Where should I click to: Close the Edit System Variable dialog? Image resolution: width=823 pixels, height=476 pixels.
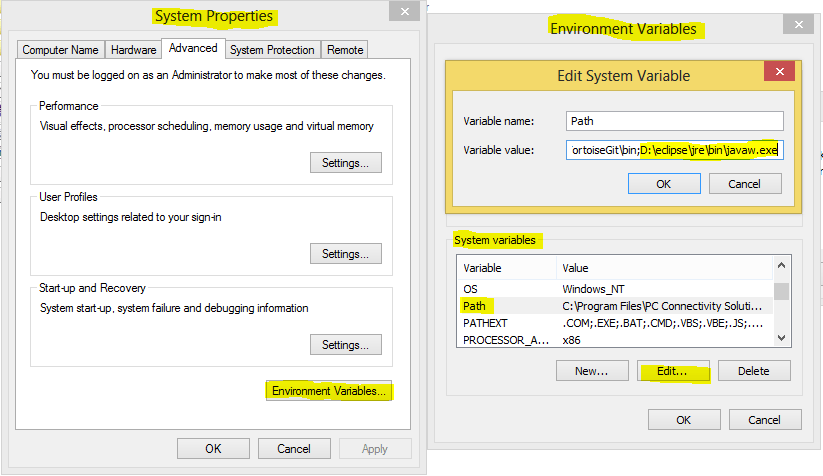pos(779,71)
